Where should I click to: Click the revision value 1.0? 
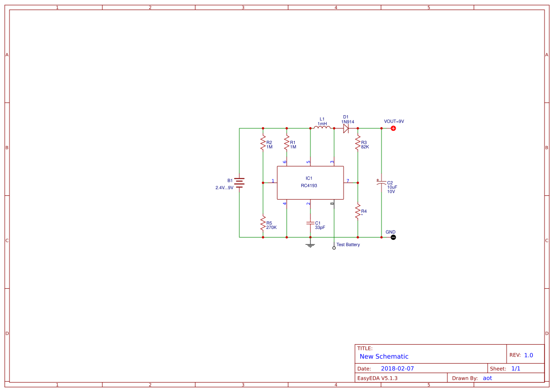pyautogui.click(x=528, y=355)
